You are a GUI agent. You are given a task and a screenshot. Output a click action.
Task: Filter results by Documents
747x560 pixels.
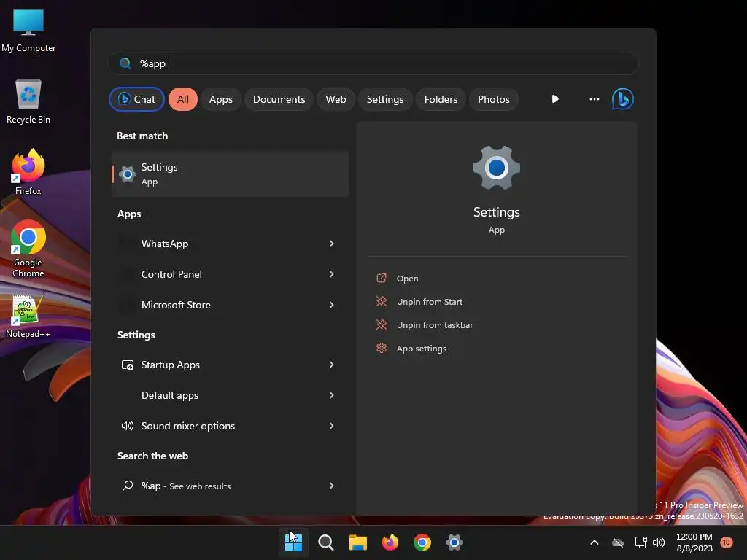279,99
